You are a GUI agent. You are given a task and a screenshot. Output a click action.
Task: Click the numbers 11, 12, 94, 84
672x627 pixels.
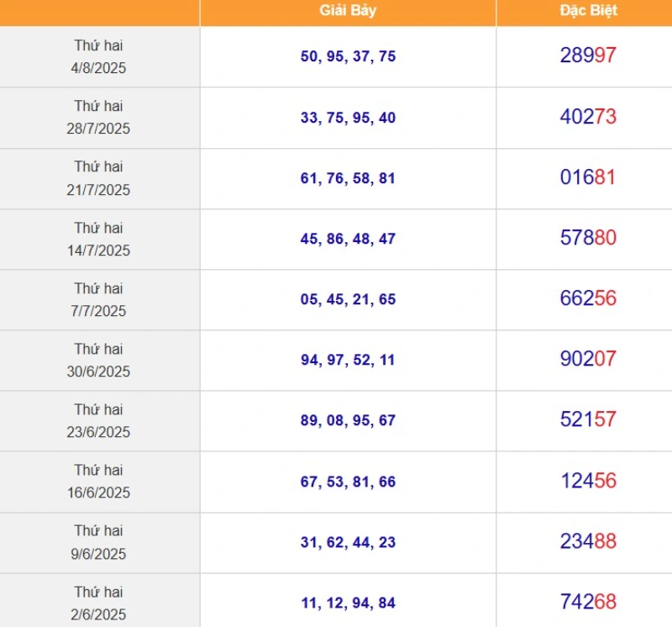pos(348,603)
